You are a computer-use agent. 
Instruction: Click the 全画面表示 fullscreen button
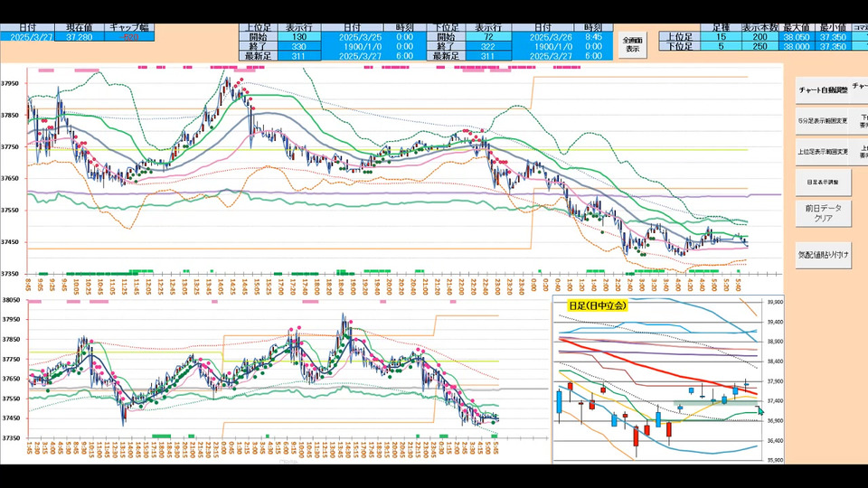[x=633, y=44]
